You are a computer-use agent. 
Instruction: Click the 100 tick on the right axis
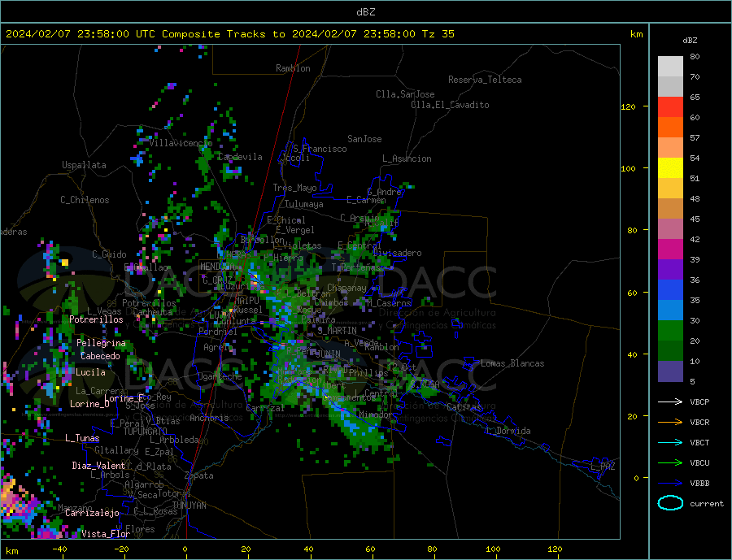pos(628,168)
